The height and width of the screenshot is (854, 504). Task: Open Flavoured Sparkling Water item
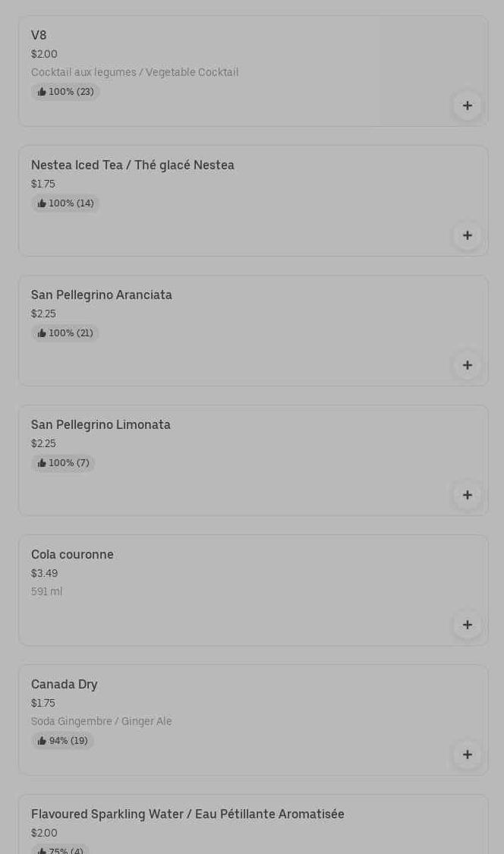pos(187,815)
